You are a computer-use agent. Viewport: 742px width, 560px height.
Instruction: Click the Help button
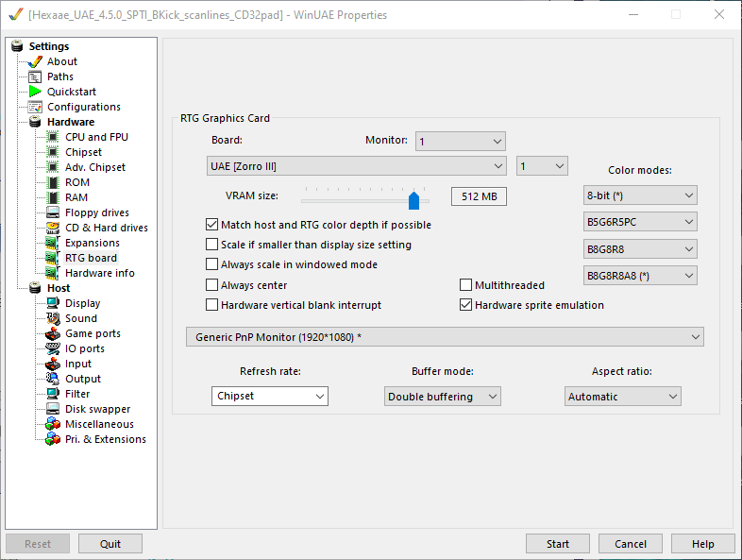point(702,544)
